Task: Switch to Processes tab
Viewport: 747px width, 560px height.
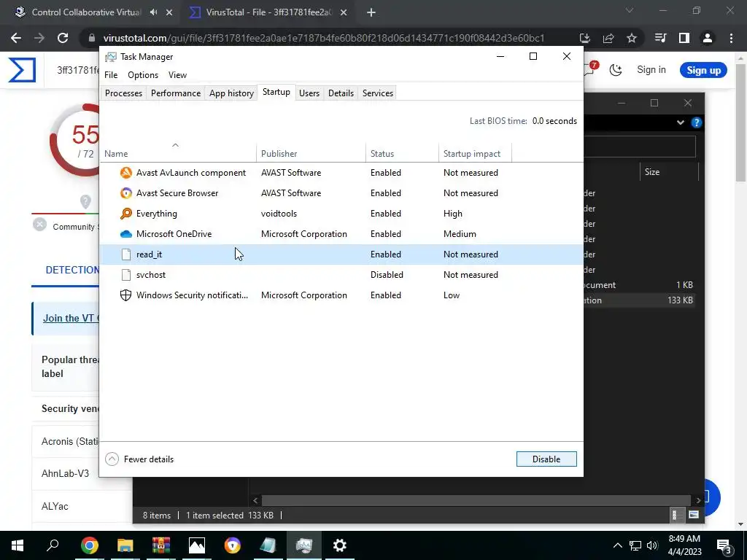Action: [x=123, y=93]
